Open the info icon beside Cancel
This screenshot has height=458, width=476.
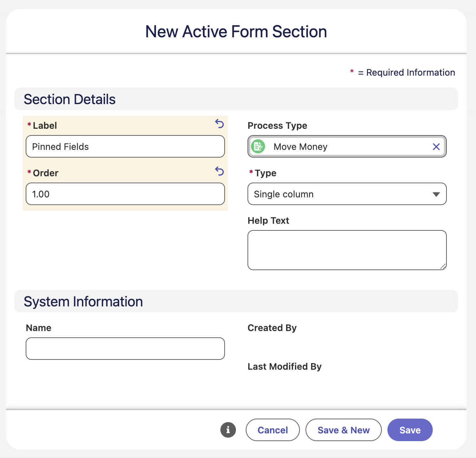tap(228, 430)
